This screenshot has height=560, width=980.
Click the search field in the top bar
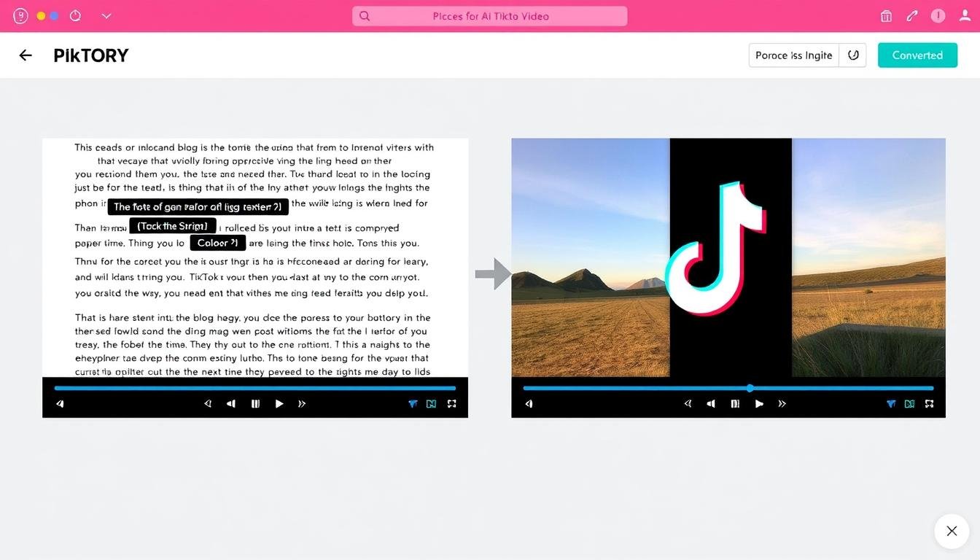pyautogui.click(x=489, y=16)
